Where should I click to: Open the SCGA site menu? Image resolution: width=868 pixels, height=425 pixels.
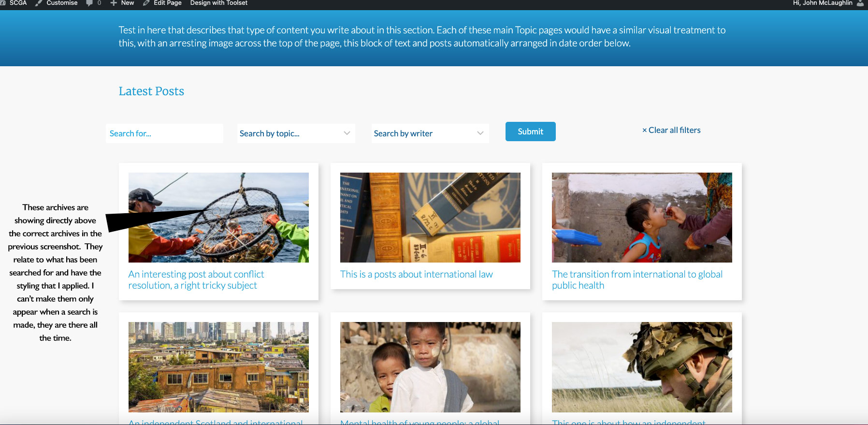coord(18,3)
